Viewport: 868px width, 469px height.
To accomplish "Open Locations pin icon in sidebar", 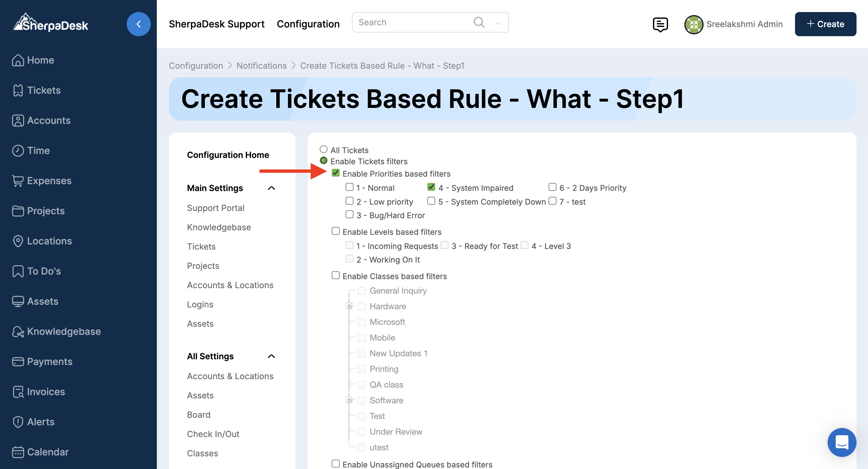I will click(x=18, y=241).
